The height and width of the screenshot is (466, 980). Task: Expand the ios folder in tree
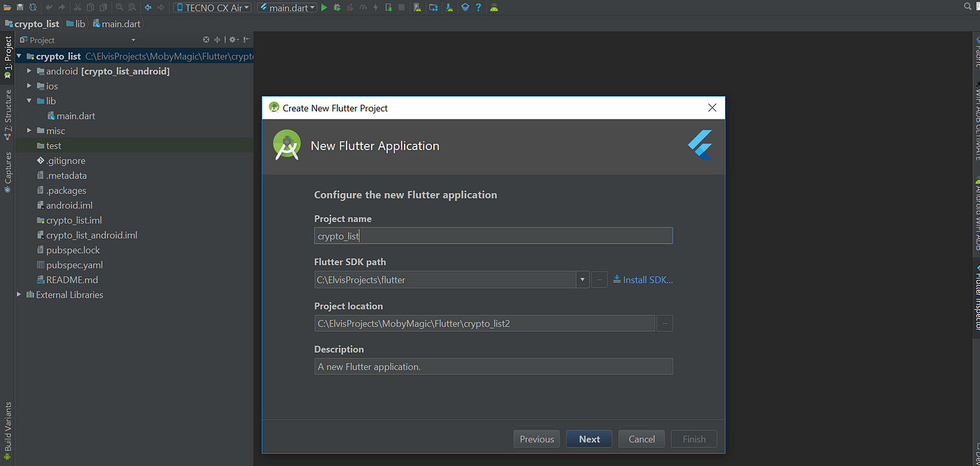pyautogui.click(x=29, y=86)
